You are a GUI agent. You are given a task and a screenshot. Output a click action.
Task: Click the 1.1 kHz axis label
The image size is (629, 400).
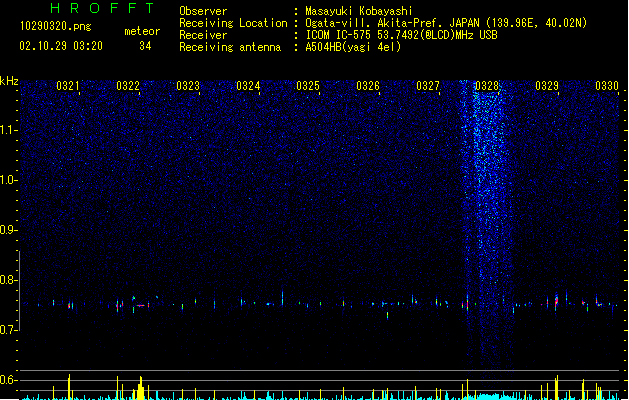(8, 130)
